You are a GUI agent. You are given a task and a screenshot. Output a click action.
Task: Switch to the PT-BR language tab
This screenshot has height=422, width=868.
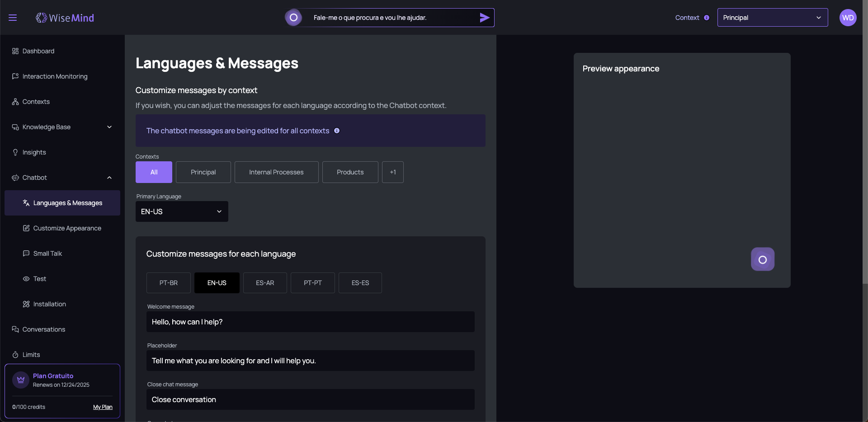pos(168,283)
